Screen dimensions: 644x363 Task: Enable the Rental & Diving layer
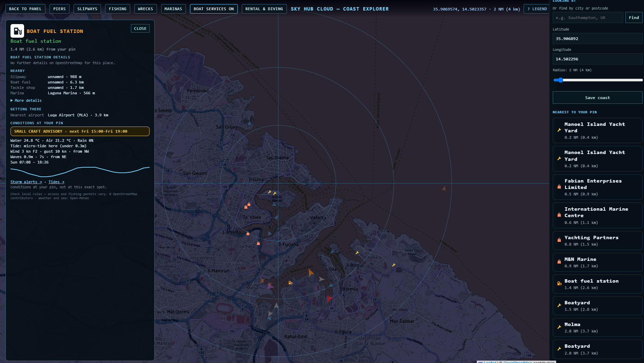pos(264,9)
